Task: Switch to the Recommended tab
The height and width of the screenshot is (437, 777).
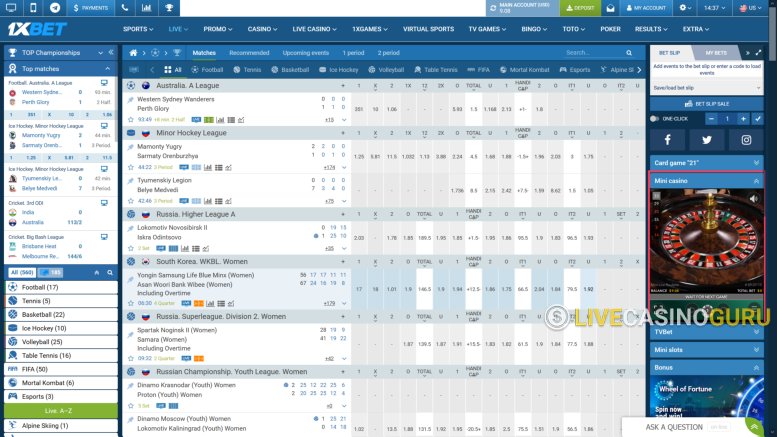Action: [x=249, y=53]
